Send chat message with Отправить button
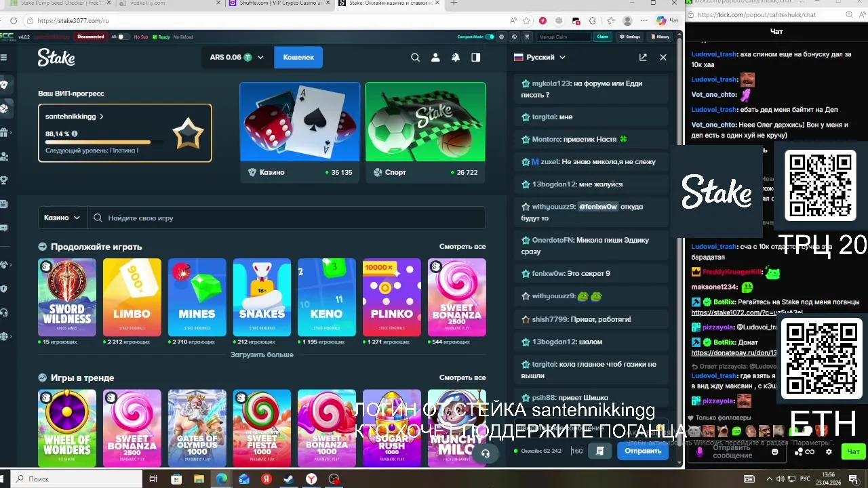The width and height of the screenshot is (868, 488). 643,451
